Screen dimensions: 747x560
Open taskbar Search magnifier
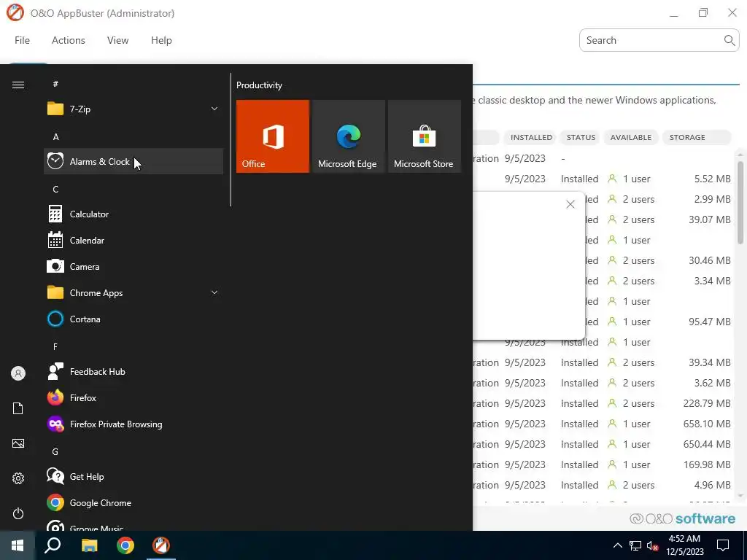tap(53, 545)
